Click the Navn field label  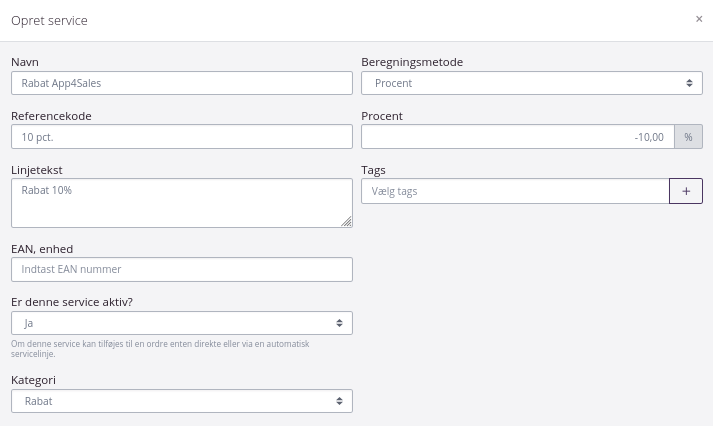pos(25,62)
